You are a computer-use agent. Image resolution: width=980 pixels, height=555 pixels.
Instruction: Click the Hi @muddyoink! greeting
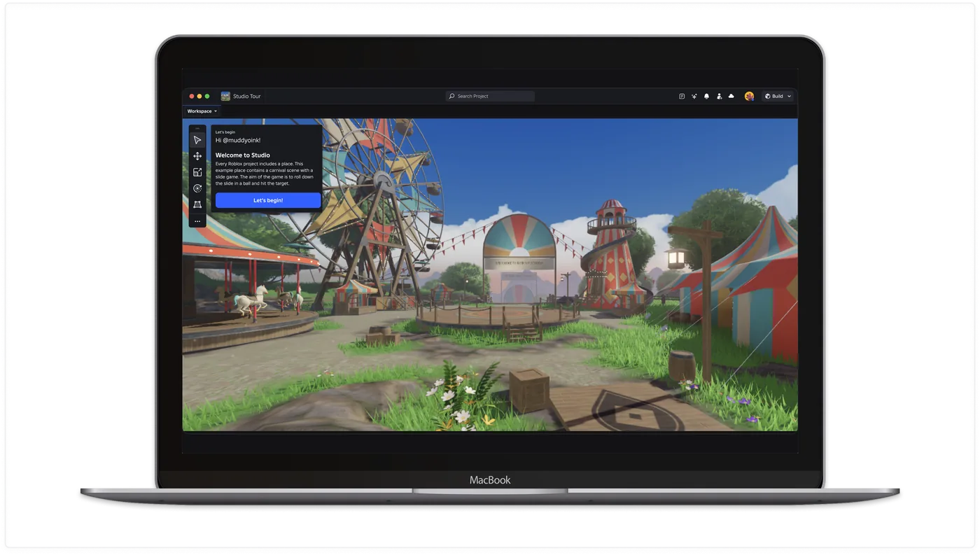point(238,140)
